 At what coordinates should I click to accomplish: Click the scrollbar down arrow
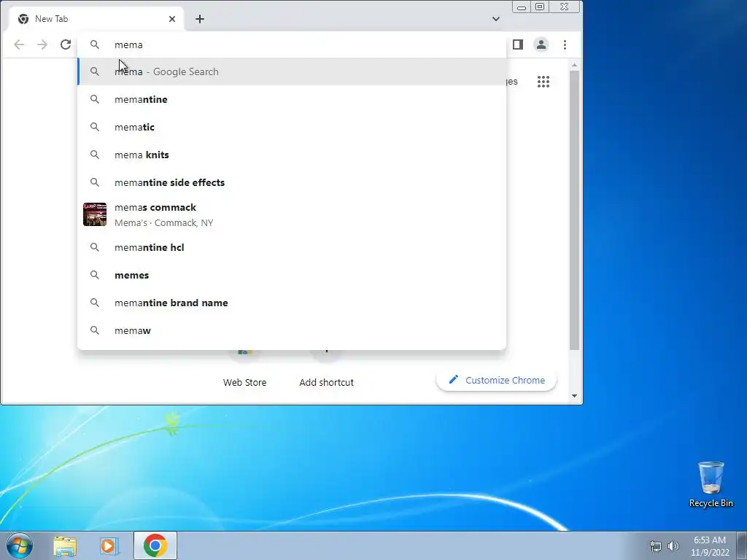coord(575,396)
